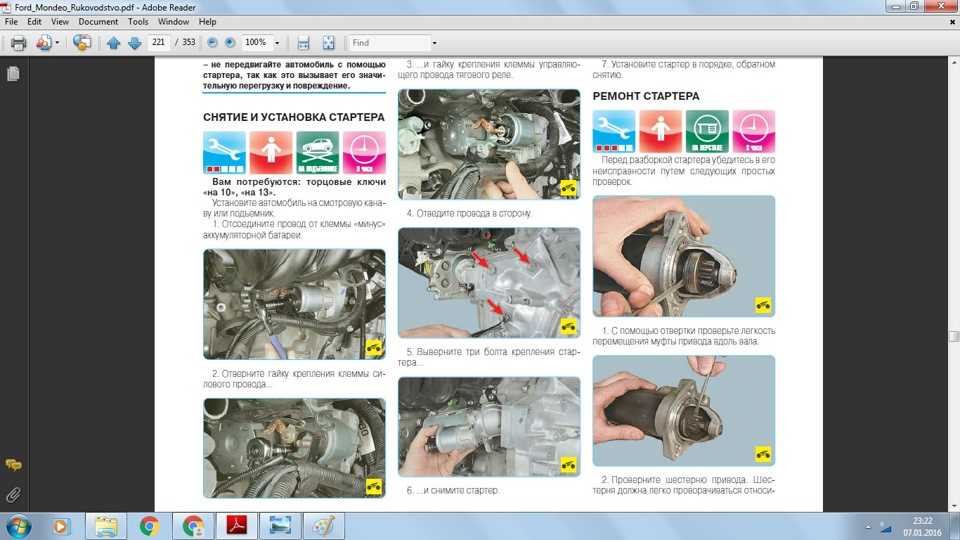Open the Pages panel in the left sidebar

pyautogui.click(x=13, y=74)
